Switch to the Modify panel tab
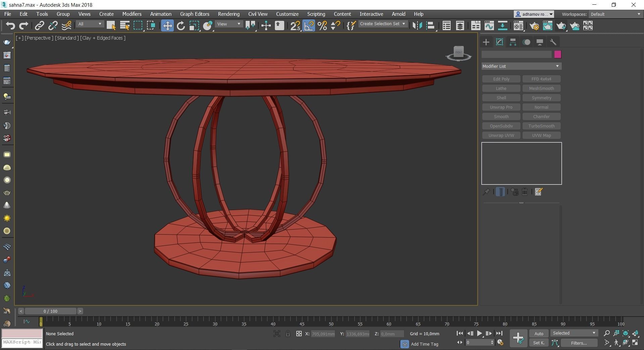The height and width of the screenshot is (350, 644). point(499,42)
